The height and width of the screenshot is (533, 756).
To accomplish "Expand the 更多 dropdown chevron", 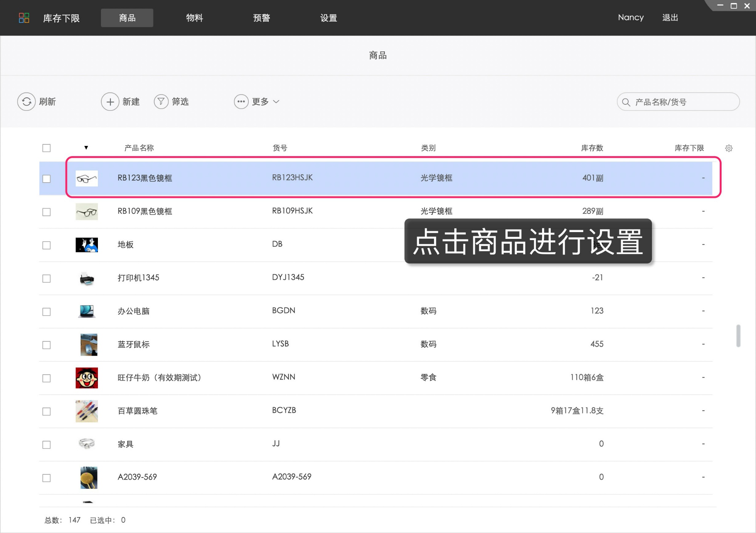I will click(x=276, y=102).
